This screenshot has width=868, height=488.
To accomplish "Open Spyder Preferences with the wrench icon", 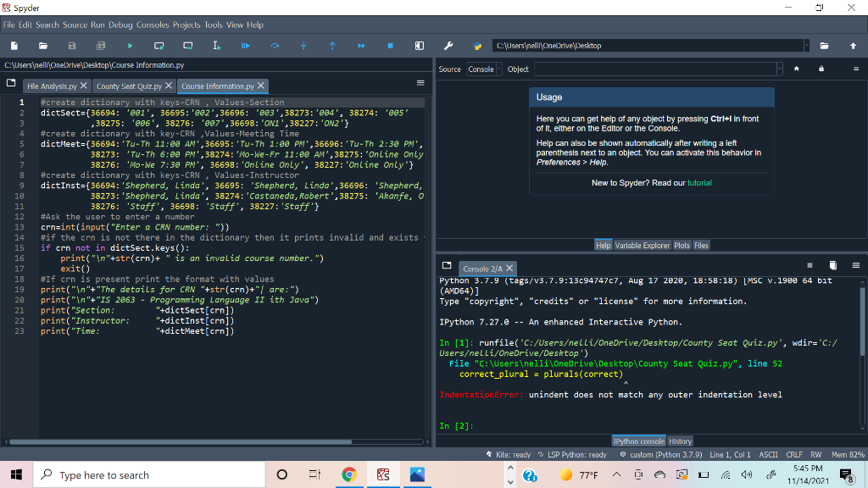I will (448, 46).
